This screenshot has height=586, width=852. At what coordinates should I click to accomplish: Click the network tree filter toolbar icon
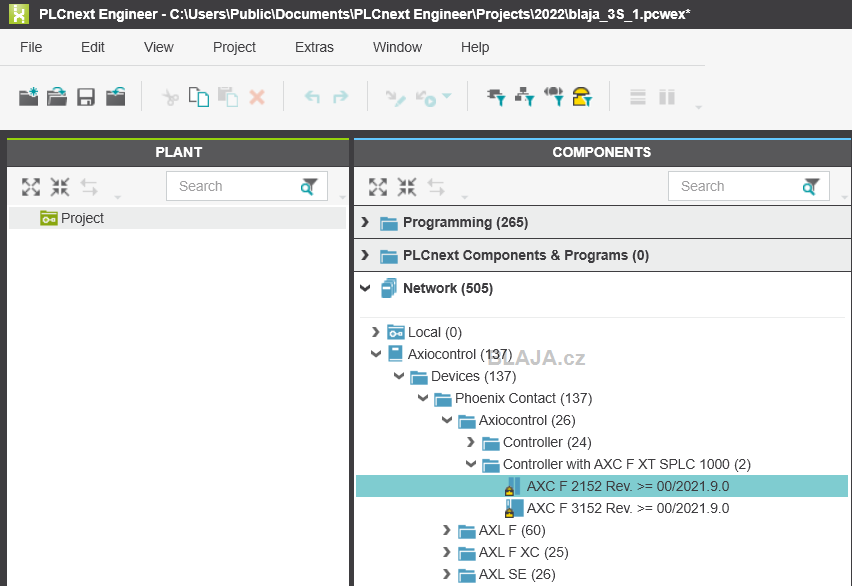[525, 97]
